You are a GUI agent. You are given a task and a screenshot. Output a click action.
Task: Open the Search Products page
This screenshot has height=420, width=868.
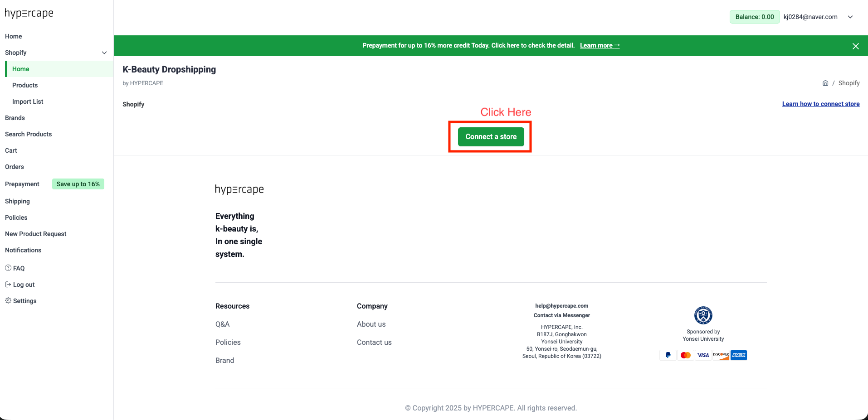29,134
